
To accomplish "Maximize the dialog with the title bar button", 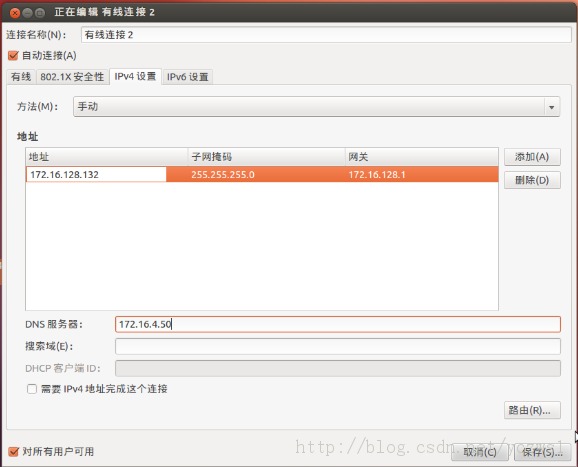I will point(40,13).
